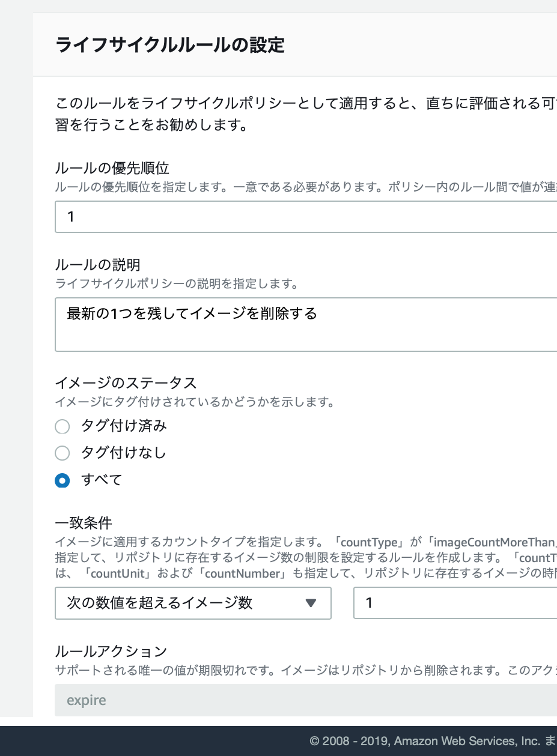557x756 pixels.
Task: Select the タグ付け済み radio button
Action: point(62,426)
